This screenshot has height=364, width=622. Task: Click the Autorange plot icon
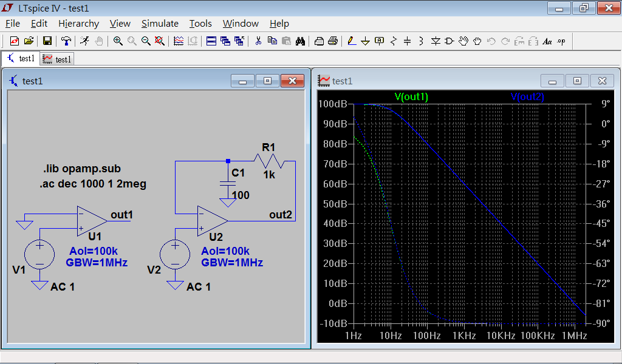179,41
